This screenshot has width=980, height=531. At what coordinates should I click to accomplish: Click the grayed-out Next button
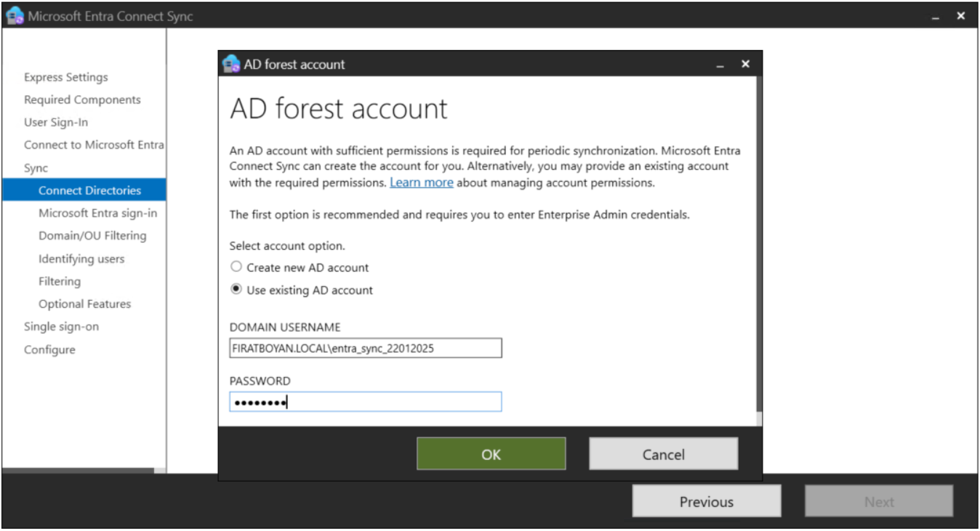click(x=879, y=501)
